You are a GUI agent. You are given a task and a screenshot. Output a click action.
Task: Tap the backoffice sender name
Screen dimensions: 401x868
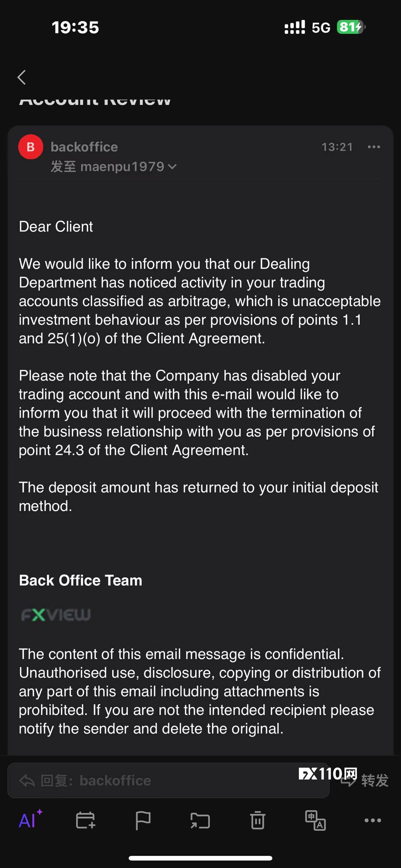(x=84, y=147)
